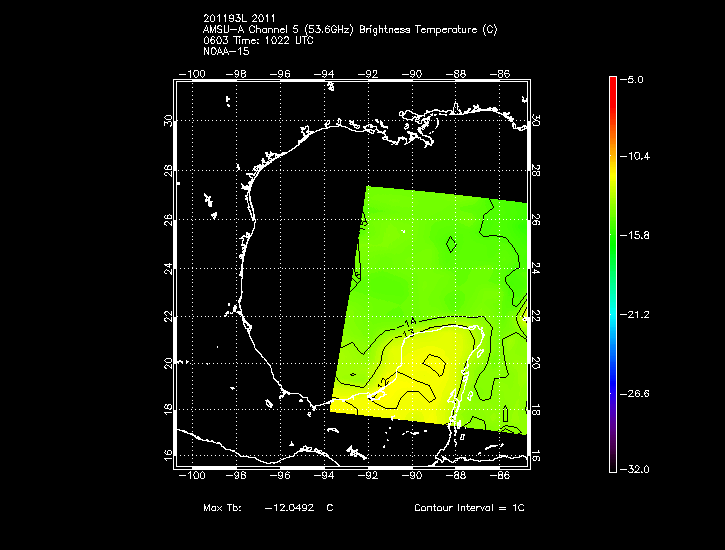Image resolution: width=725 pixels, height=550 pixels.
Task: Click the "0603 Time: 1022 UTC" line
Action: [258, 41]
